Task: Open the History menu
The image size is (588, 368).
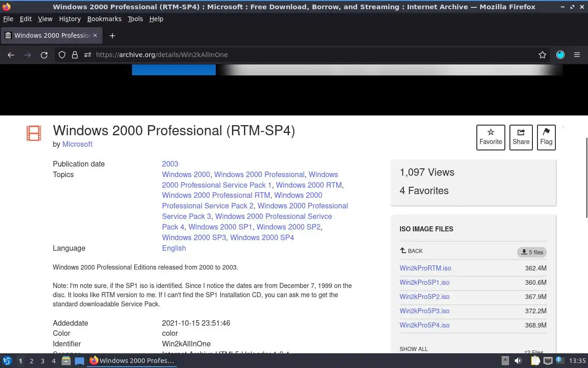Action: 70,19
